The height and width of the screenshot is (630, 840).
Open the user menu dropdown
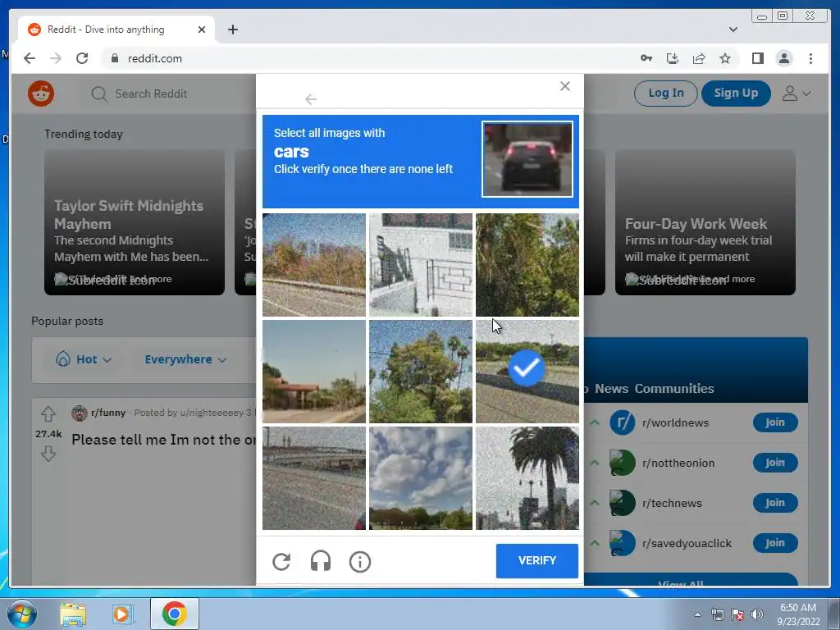click(x=796, y=94)
